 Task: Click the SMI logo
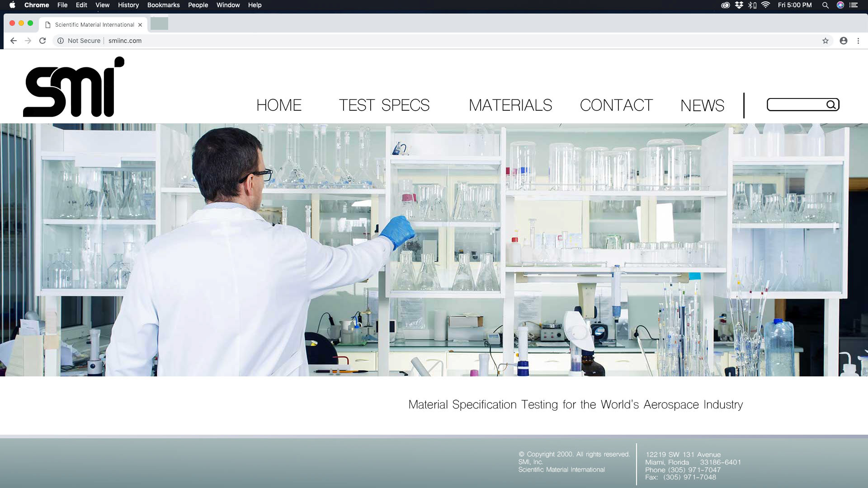pyautogui.click(x=74, y=87)
